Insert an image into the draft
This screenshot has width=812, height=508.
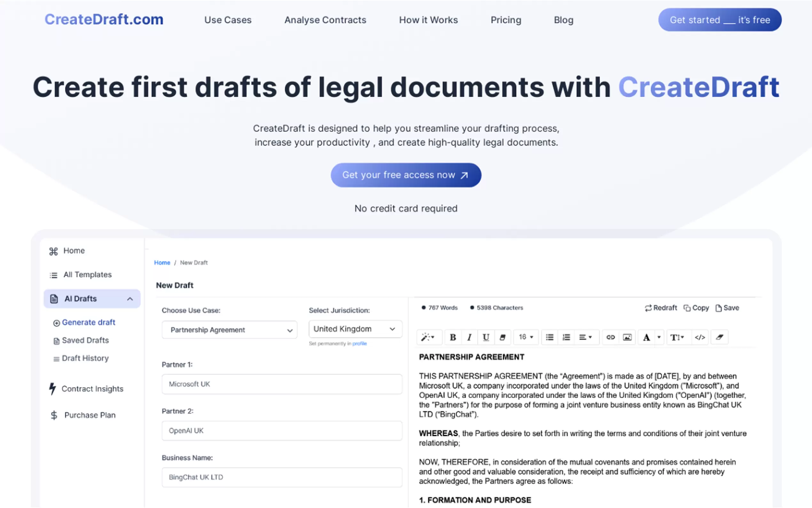pos(628,337)
